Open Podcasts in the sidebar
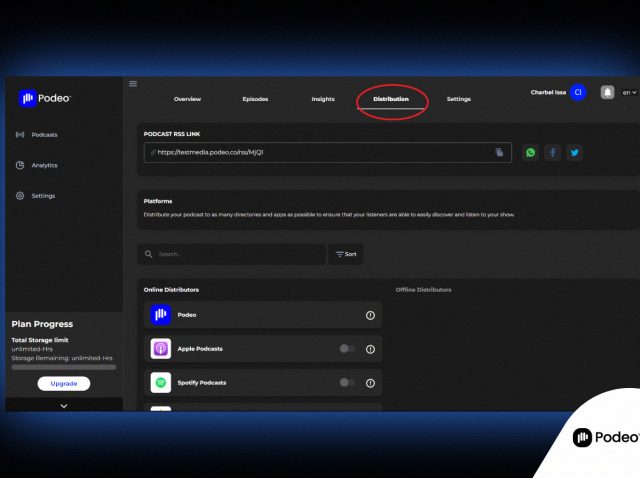 tap(36, 135)
